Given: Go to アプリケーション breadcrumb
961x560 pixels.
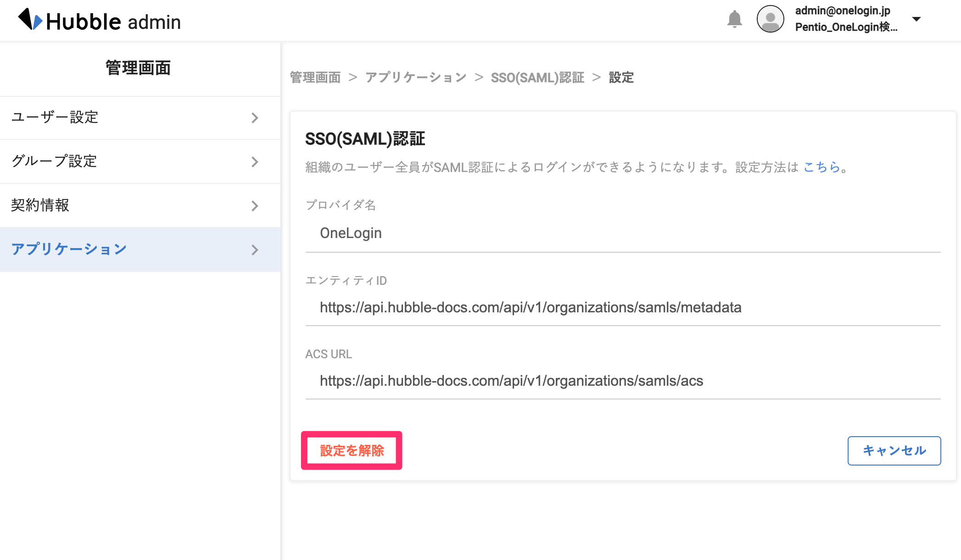Looking at the screenshot, I should (x=416, y=78).
